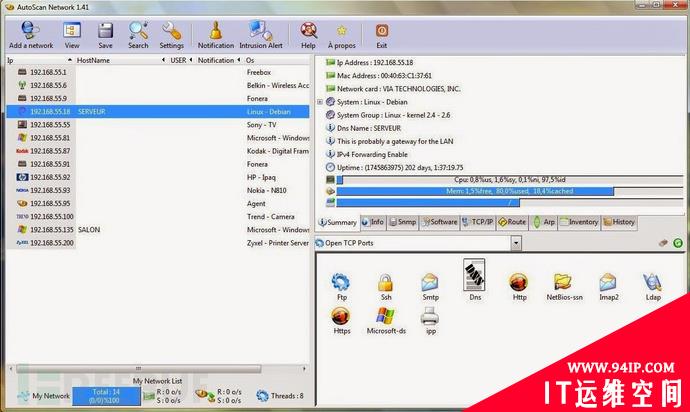
Task: Click the USER column header
Action: [x=181, y=60]
